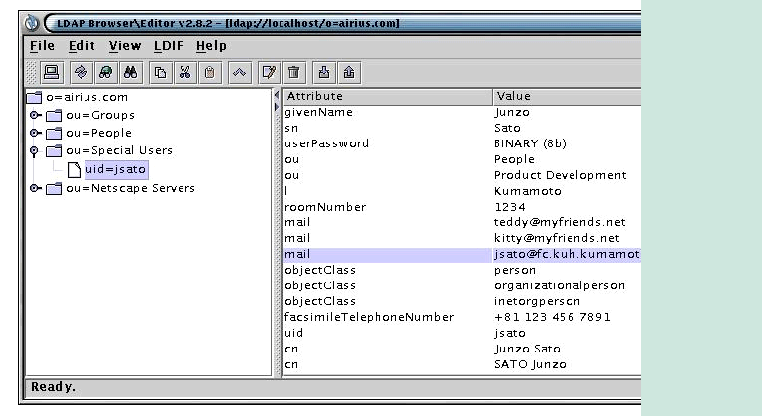The height and width of the screenshot is (416, 762).
Task: Click the Ready. status bar text
Action: click(53, 387)
